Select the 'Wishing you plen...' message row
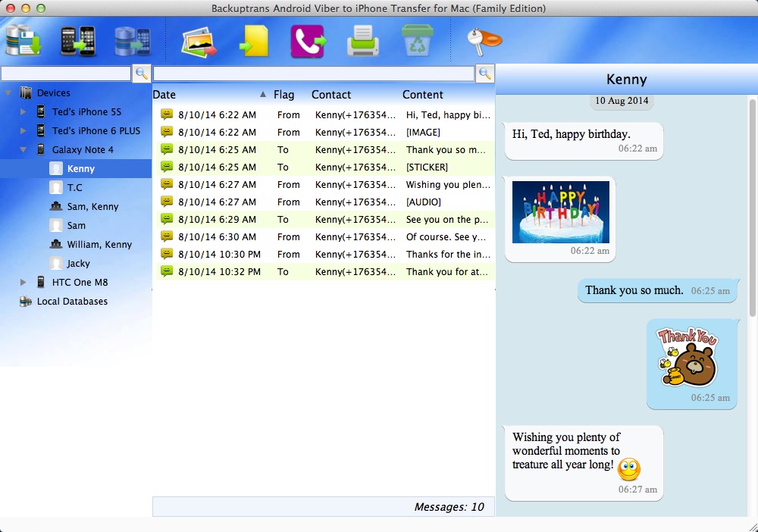 click(x=325, y=185)
